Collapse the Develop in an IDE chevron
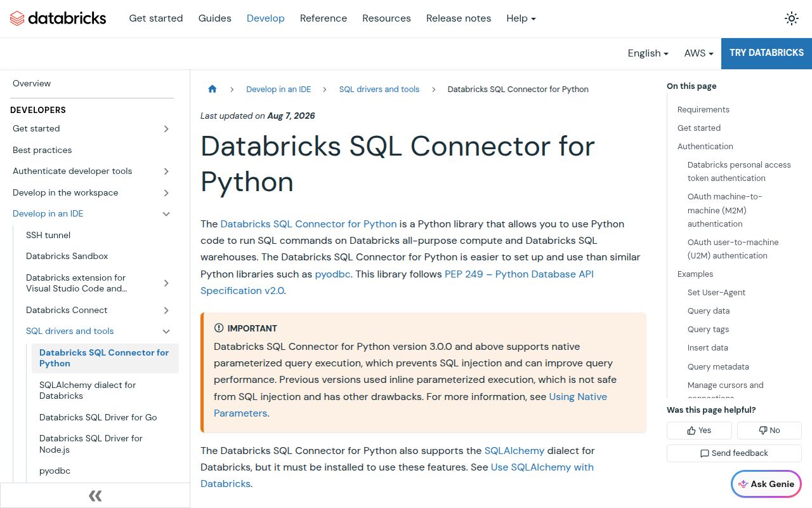 pos(166,214)
